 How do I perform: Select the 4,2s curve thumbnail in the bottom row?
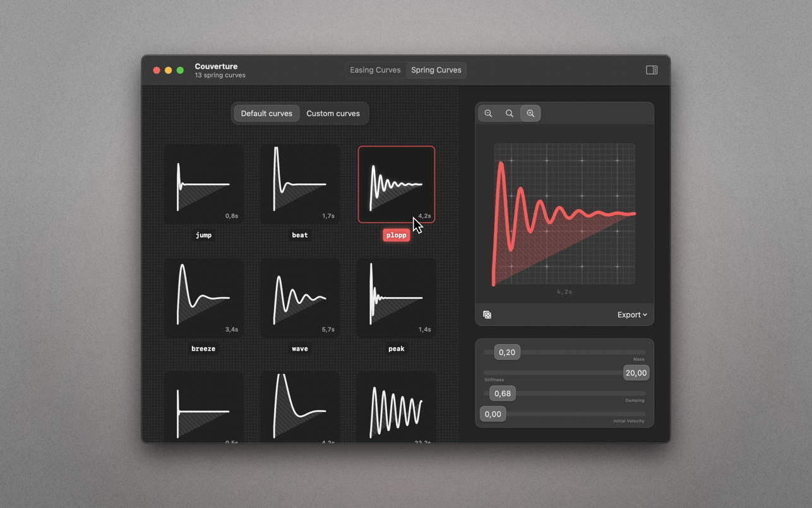pos(300,407)
